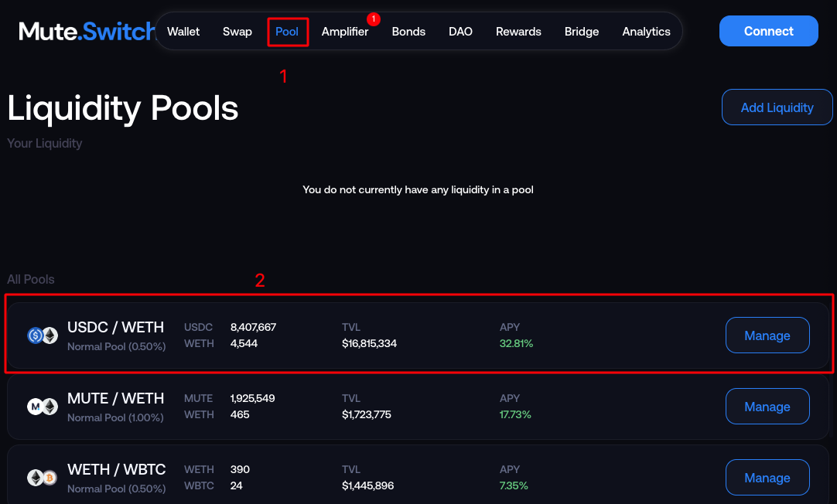Select the Pool tab
Viewport: 837px width, 504px height.
287,32
